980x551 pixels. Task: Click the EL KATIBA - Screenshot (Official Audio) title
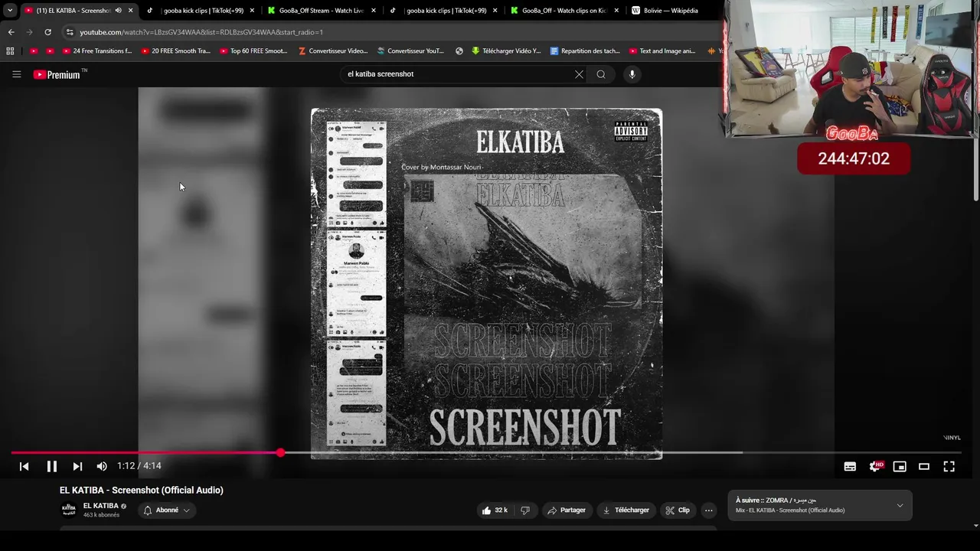click(x=142, y=491)
